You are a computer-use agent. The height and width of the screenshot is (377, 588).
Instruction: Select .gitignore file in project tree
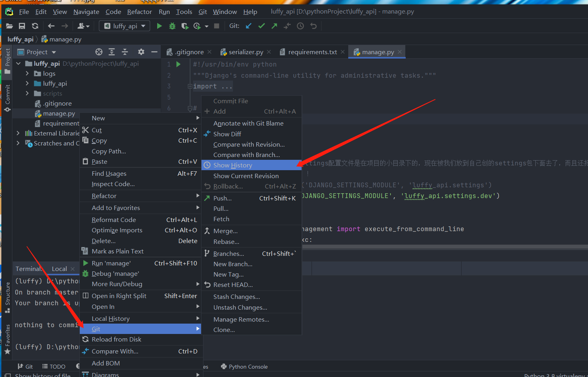coord(53,103)
